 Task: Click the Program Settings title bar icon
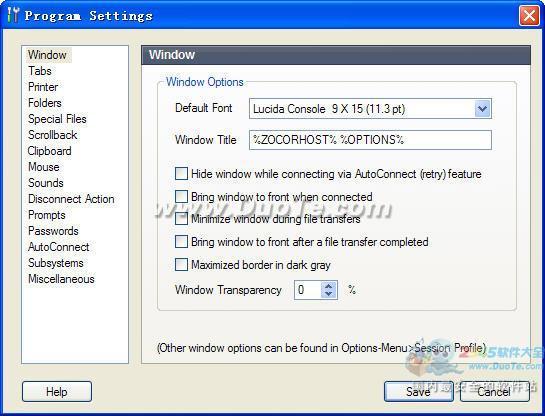13,15
